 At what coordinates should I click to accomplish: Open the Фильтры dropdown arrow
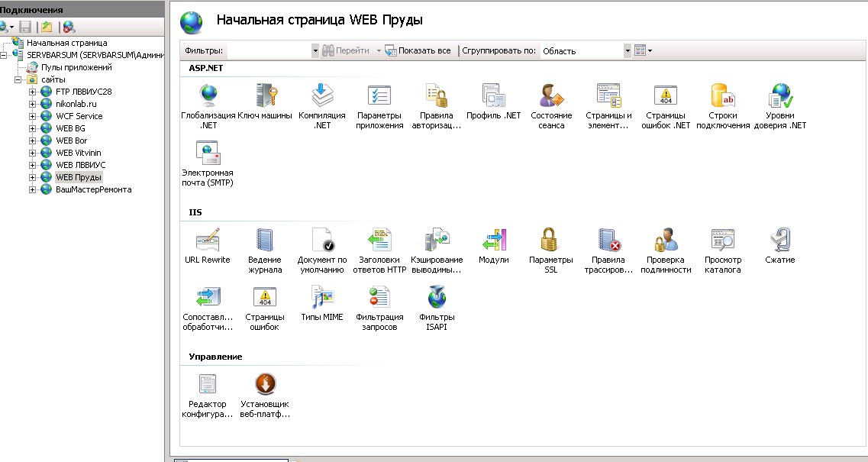315,50
